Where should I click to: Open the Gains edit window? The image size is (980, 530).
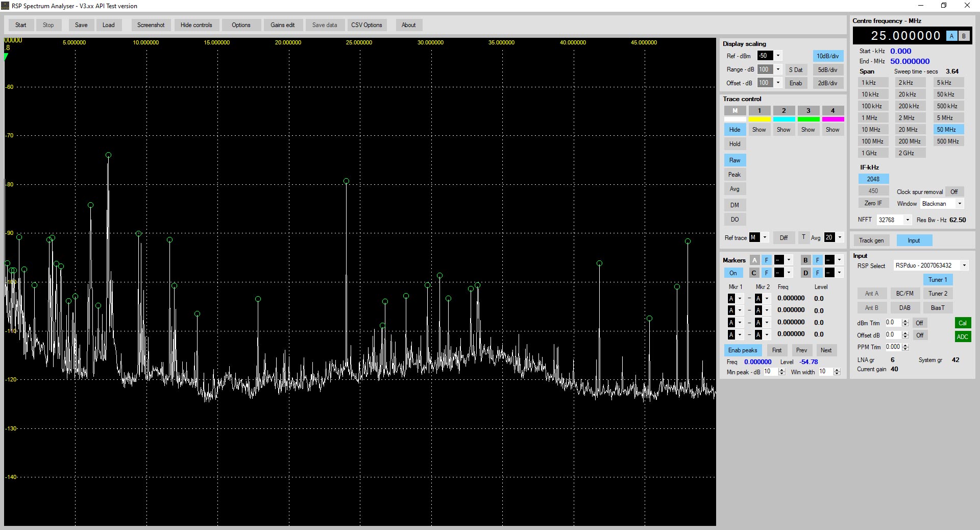pos(282,25)
